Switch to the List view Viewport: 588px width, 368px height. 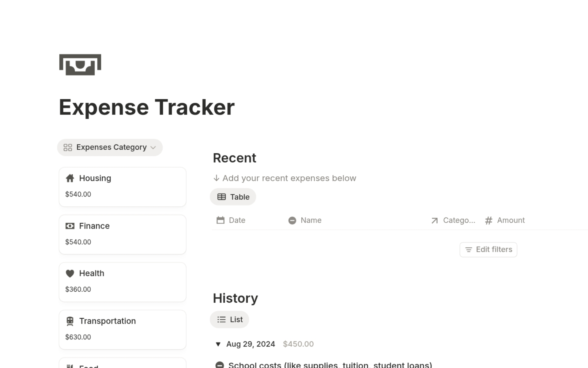tap(229, 319)
